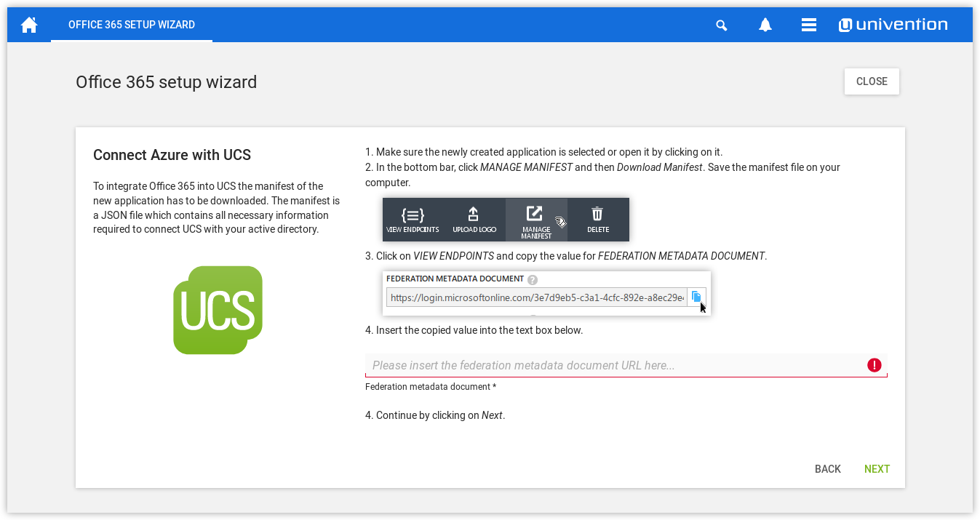Click the 'Continue by clicking on Next' text
980x520 pixels.
click(x=435, y=415)
